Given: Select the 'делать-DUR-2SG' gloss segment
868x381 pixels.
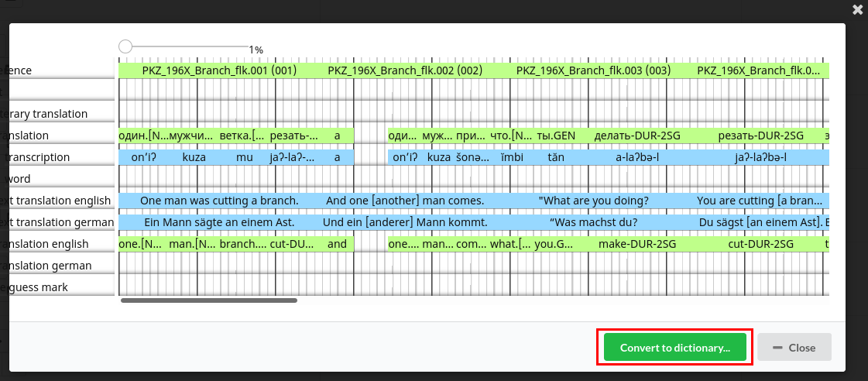Looking at the screenshot, I should click(x=637, y=135).
